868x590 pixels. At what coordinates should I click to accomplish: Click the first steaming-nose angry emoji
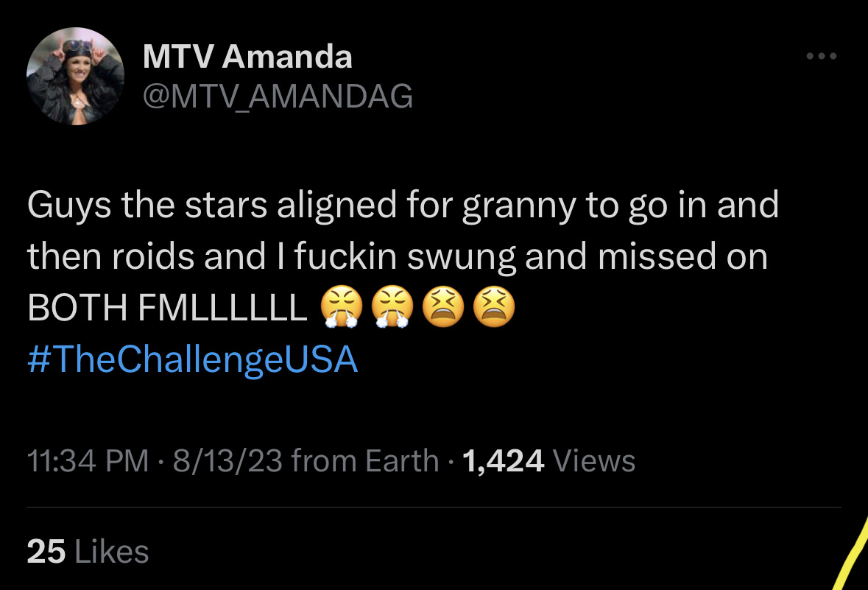[342, 307]
